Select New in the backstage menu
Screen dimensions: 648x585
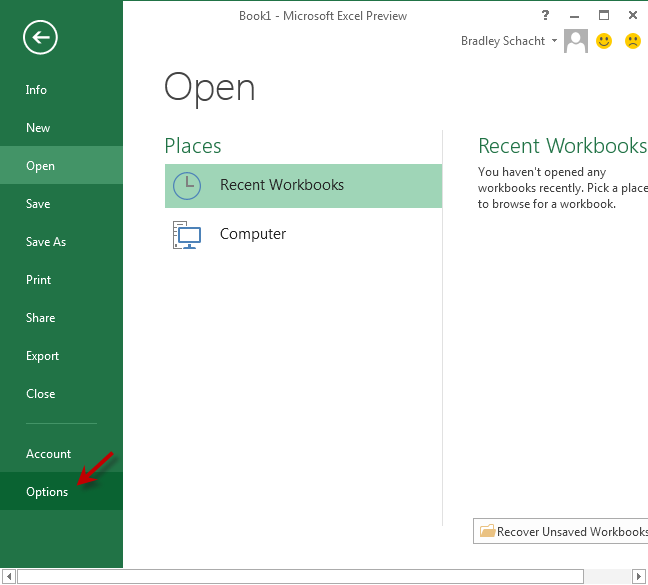tap(61, 128)
